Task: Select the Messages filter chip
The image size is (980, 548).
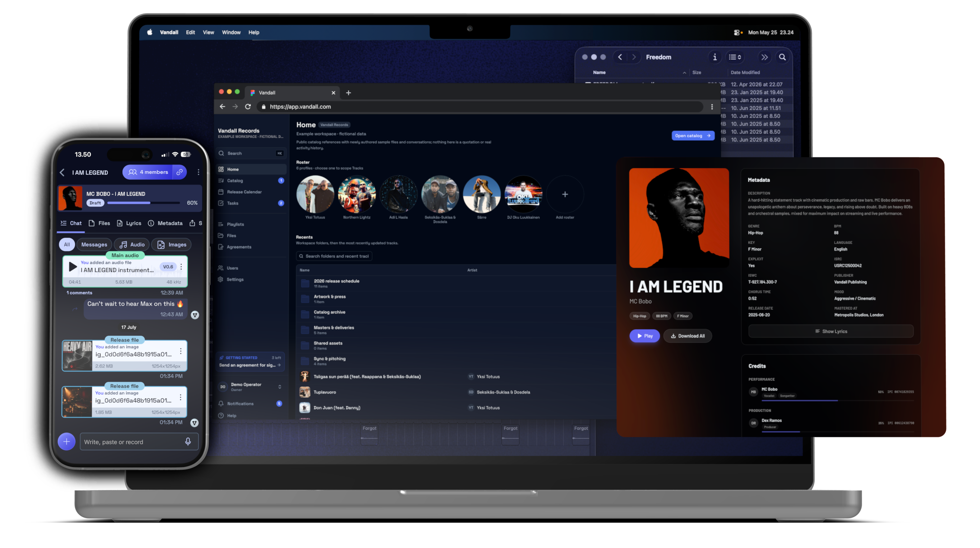Action: tap(94, 244)
